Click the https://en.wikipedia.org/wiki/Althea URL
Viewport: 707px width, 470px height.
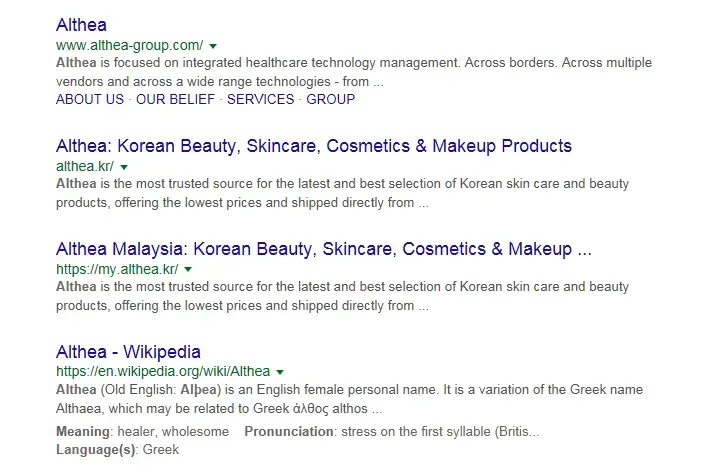point(163,371)
